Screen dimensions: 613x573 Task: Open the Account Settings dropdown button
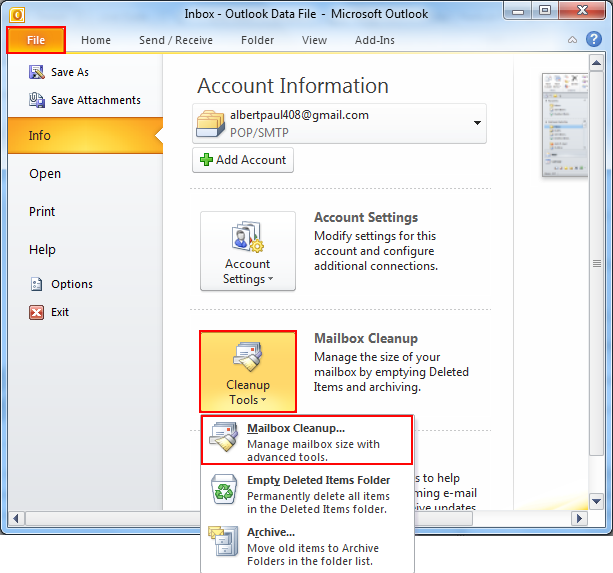[x=248, y=251]
